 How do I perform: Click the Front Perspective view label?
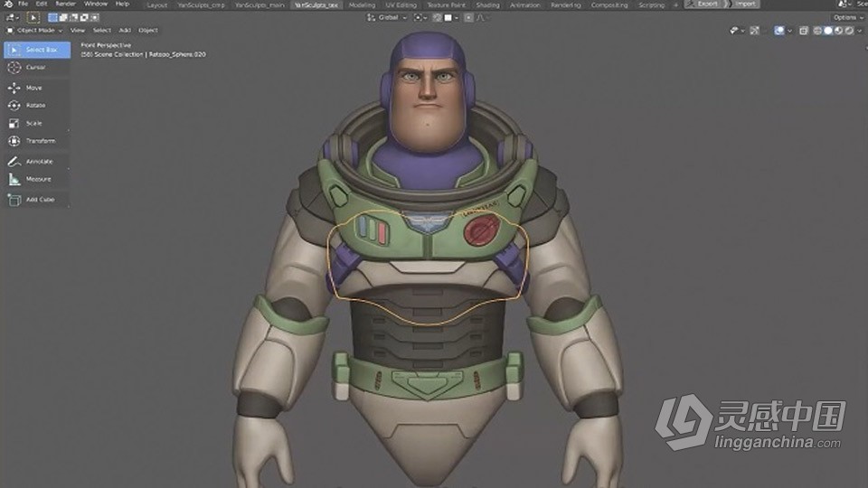pos(106,45)
